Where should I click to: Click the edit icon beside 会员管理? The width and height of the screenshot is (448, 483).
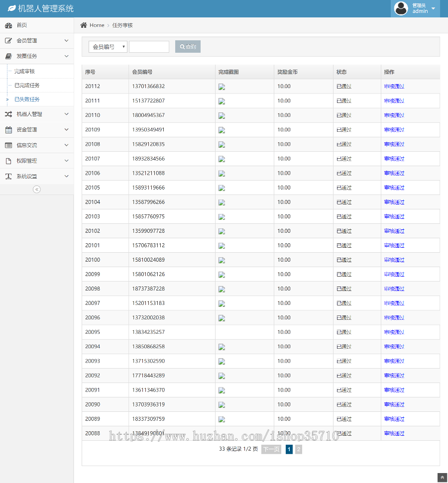tap(8, 41)
